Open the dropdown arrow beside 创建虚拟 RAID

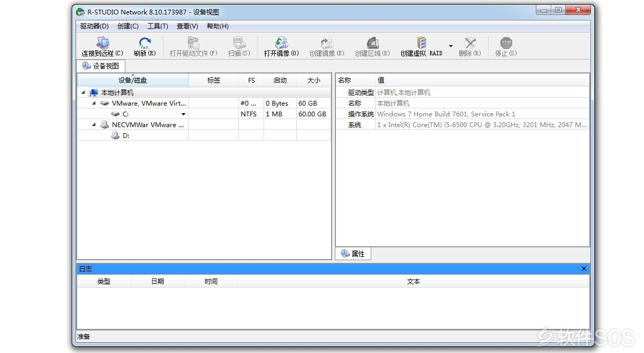pos(451,46)
